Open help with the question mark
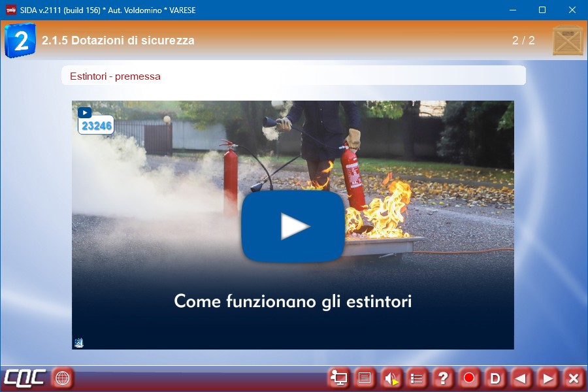 click(x=443, y=378)
